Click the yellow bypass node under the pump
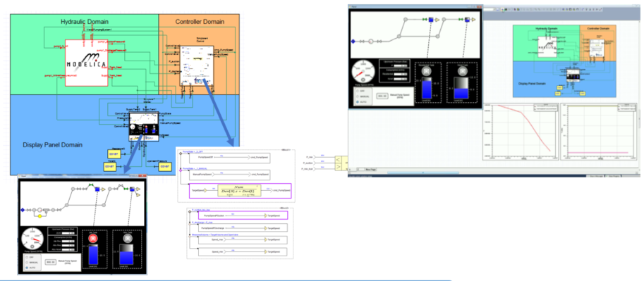This screenshot has width=644, height=281. tap(40, 216)
